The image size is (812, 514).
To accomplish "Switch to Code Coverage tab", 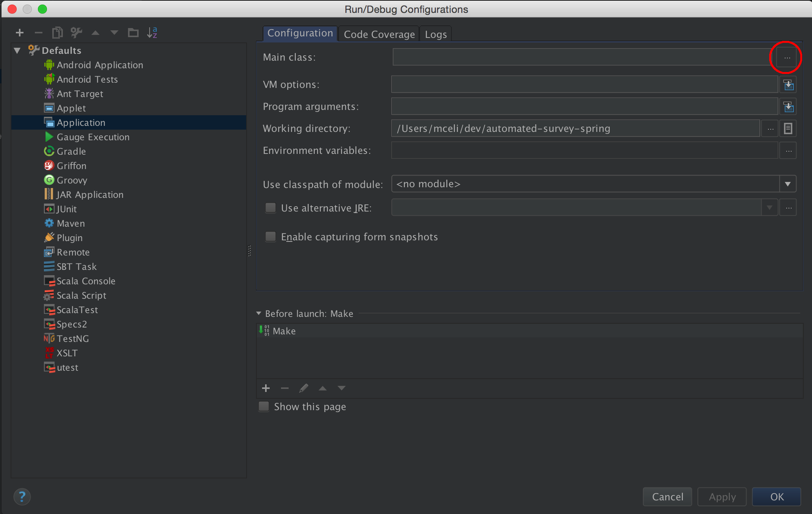I will (x=379, y=34).
